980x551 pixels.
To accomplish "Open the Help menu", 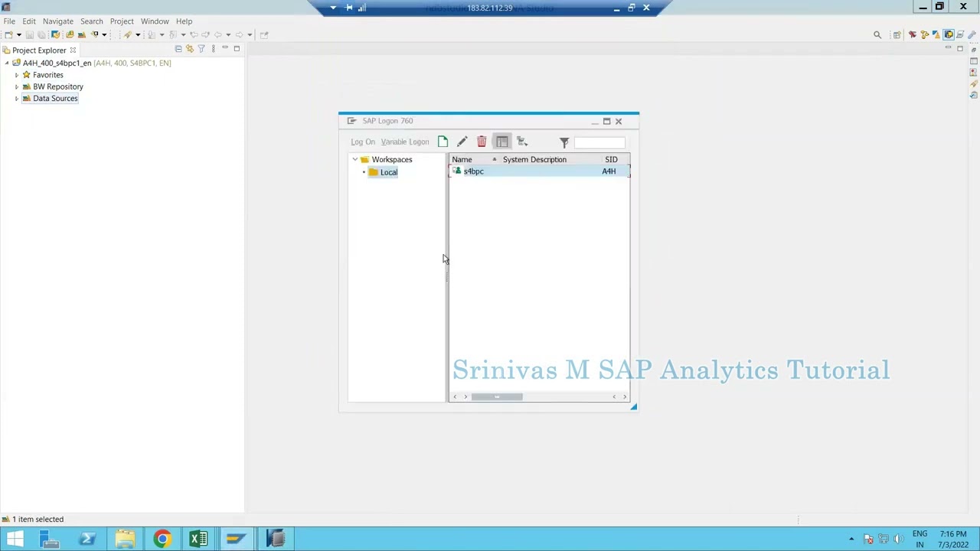I will click(x=184, y=21).
